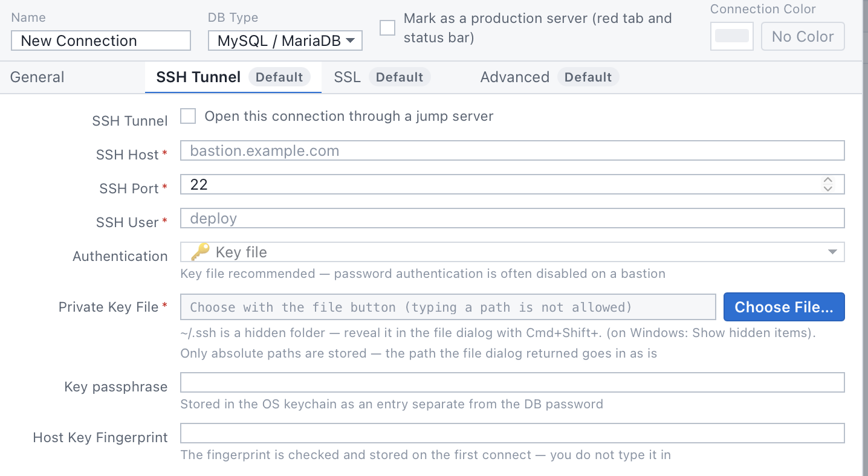Click into the SSH Host field
Screen dimensions: 868x476
point(512,150)
